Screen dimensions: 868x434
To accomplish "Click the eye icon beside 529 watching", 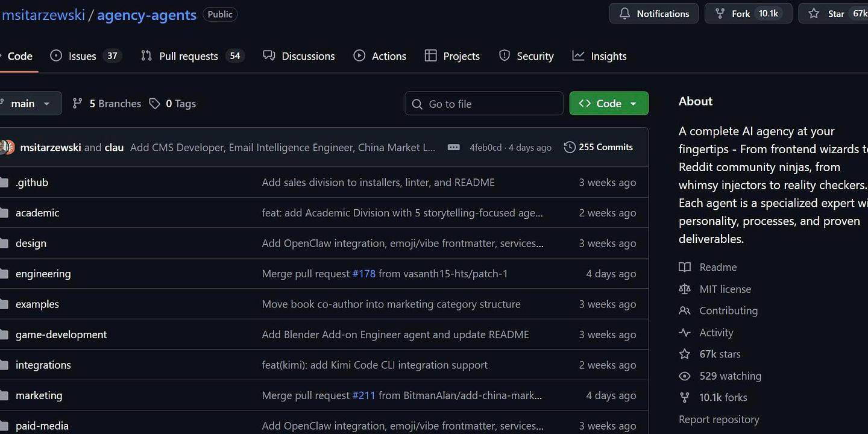I will (685, 376).
